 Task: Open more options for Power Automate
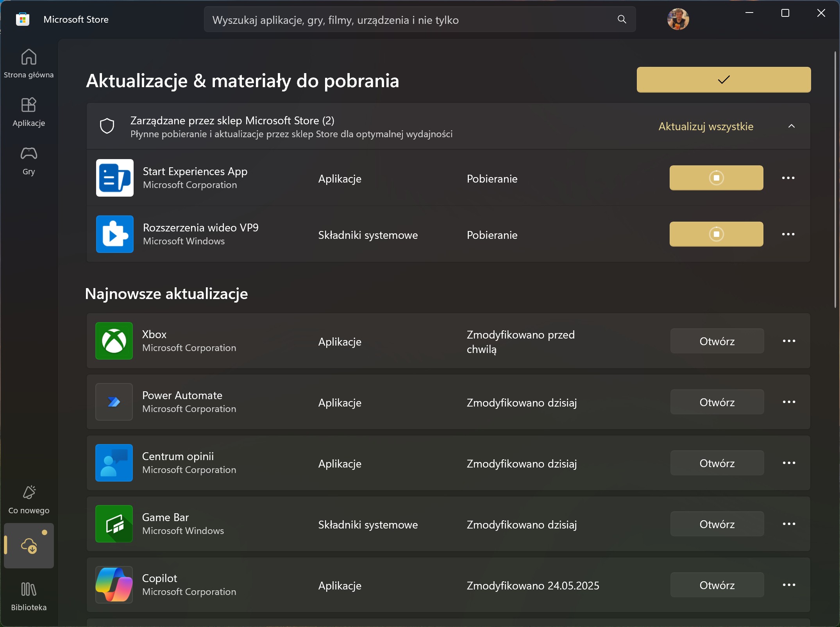(789, 402)
